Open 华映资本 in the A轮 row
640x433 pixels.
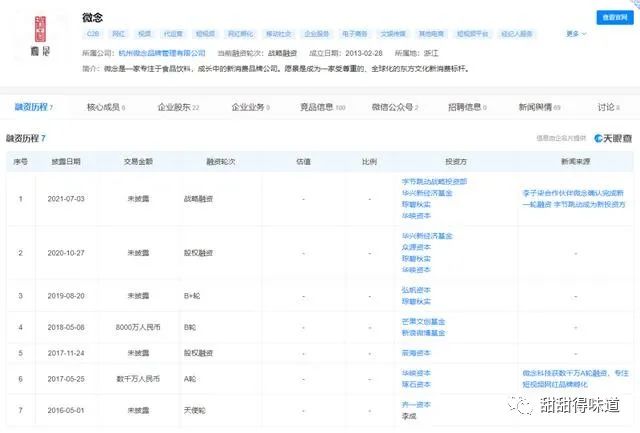click(x=416, y=373)
